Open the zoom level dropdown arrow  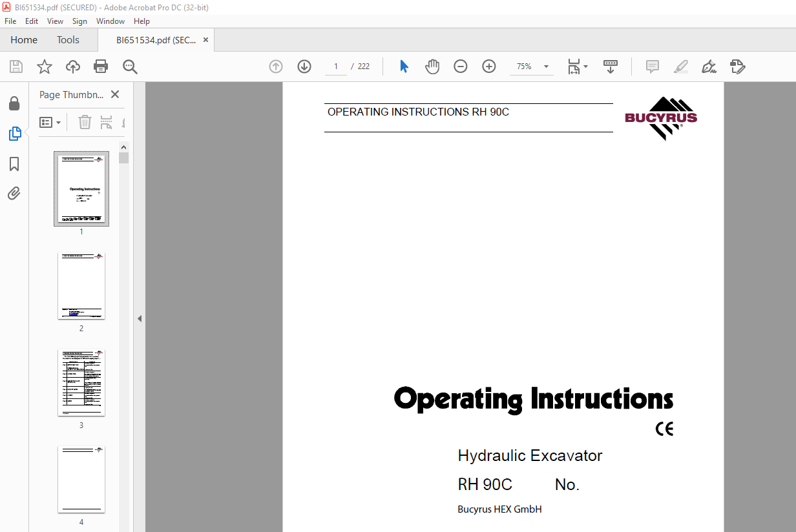(546, 66)
